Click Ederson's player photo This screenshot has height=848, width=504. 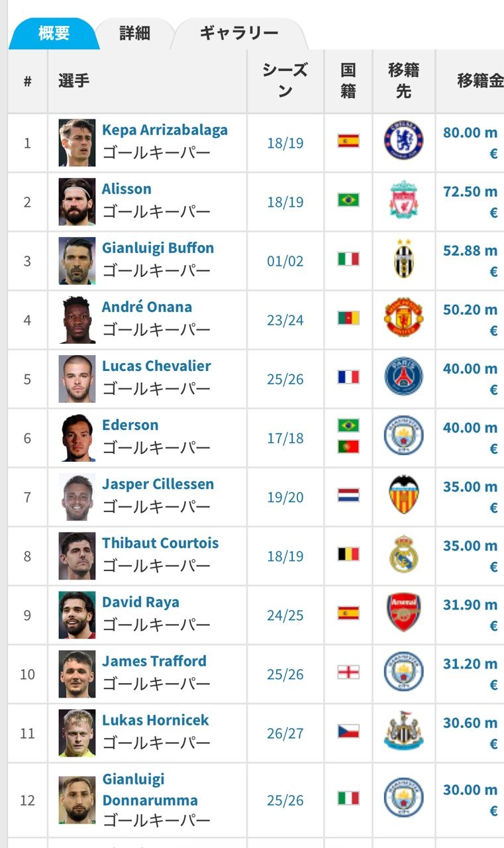pos(77,438)
